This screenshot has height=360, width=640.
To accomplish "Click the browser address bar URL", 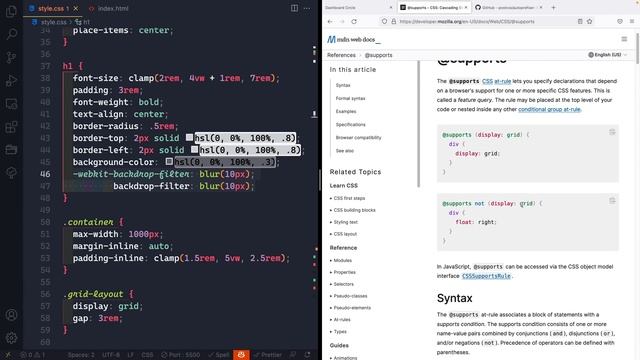I will 467,21.
